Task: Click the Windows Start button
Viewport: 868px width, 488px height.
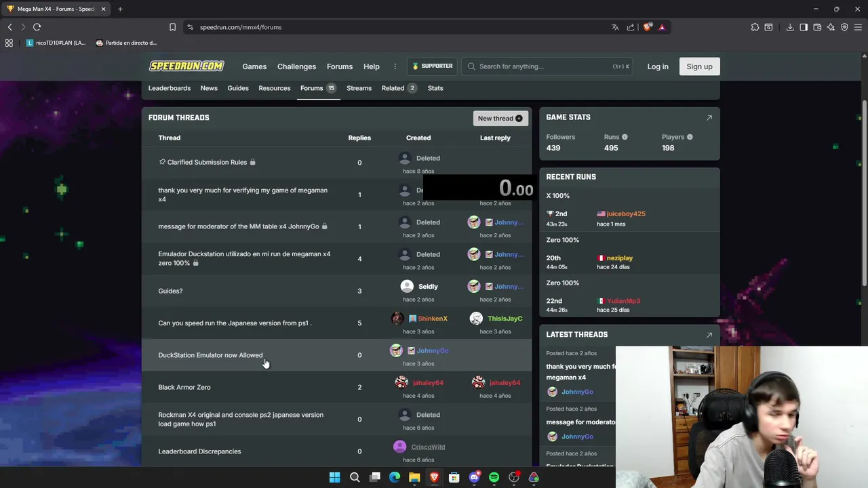Action: click(x=334, y=477)
